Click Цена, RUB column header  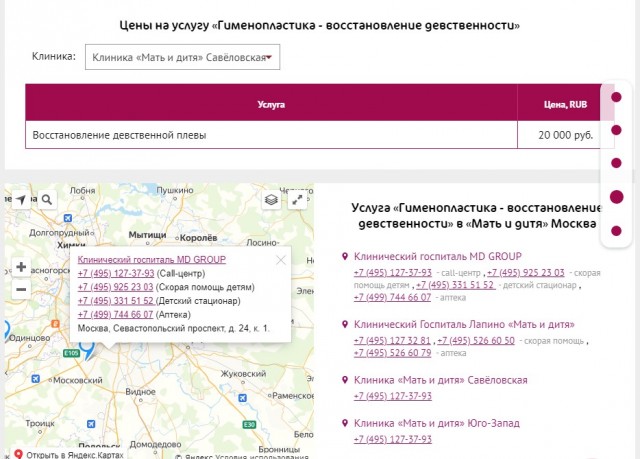565,104
